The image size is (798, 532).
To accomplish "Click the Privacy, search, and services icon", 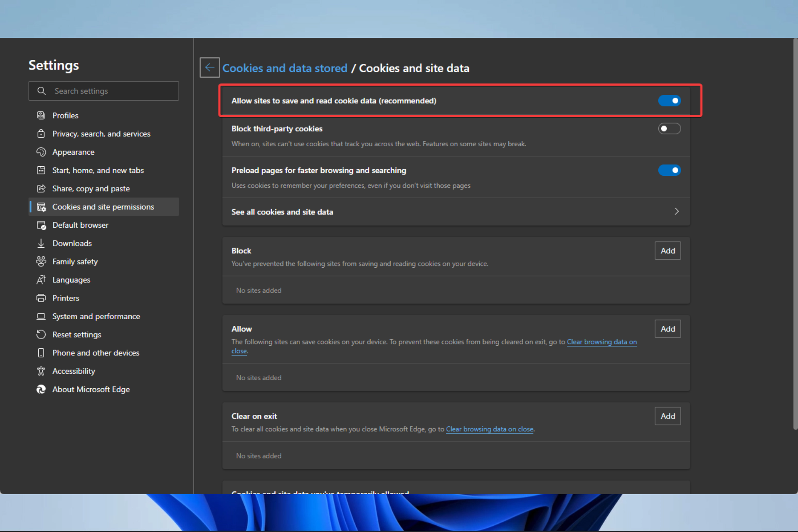I will 40,133.
